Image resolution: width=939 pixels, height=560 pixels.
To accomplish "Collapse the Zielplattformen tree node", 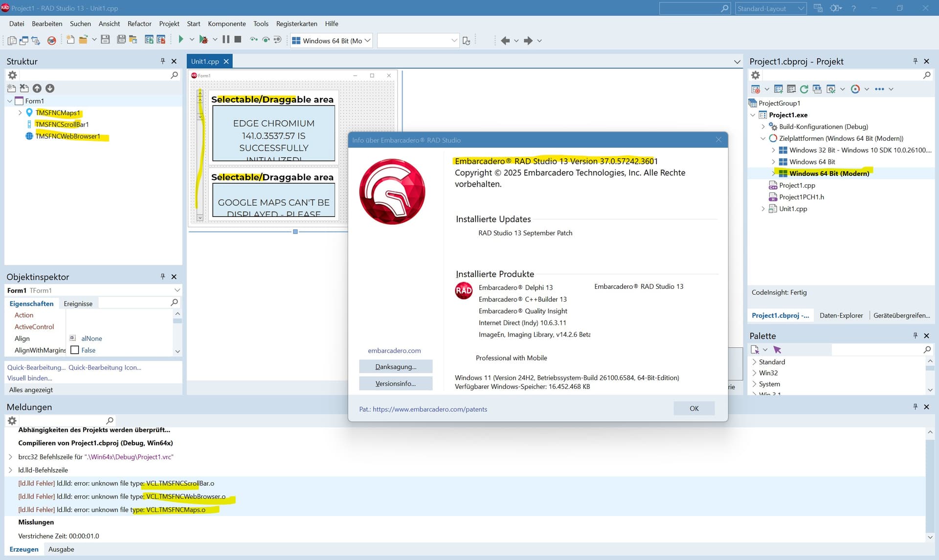I will tap(763, 138).
